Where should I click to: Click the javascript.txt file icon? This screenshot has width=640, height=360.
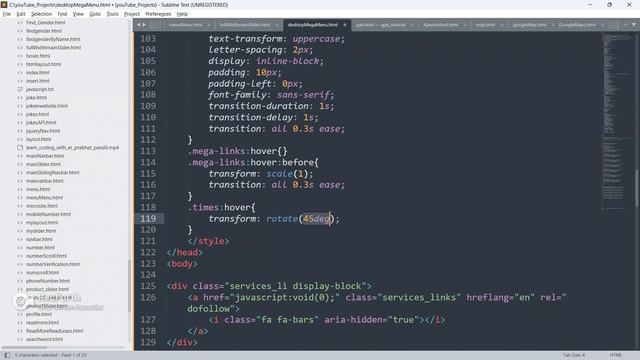20,89
